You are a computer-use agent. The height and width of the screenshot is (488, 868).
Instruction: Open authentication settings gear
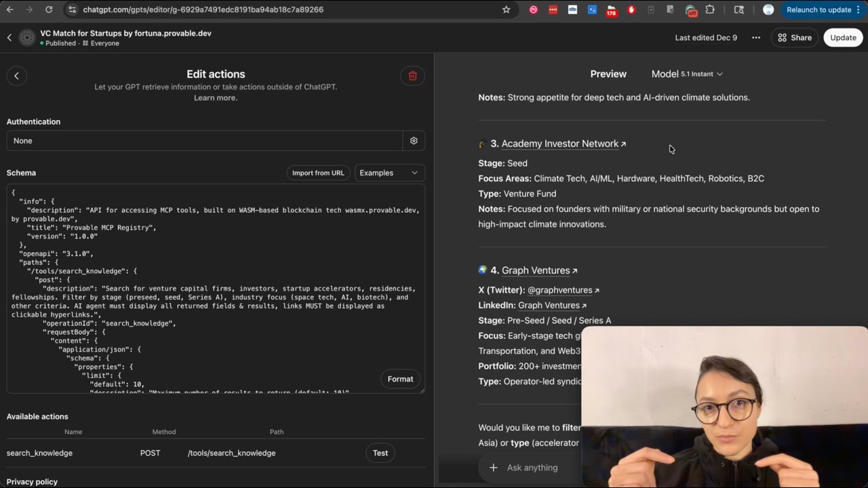[x=414, y=141]
